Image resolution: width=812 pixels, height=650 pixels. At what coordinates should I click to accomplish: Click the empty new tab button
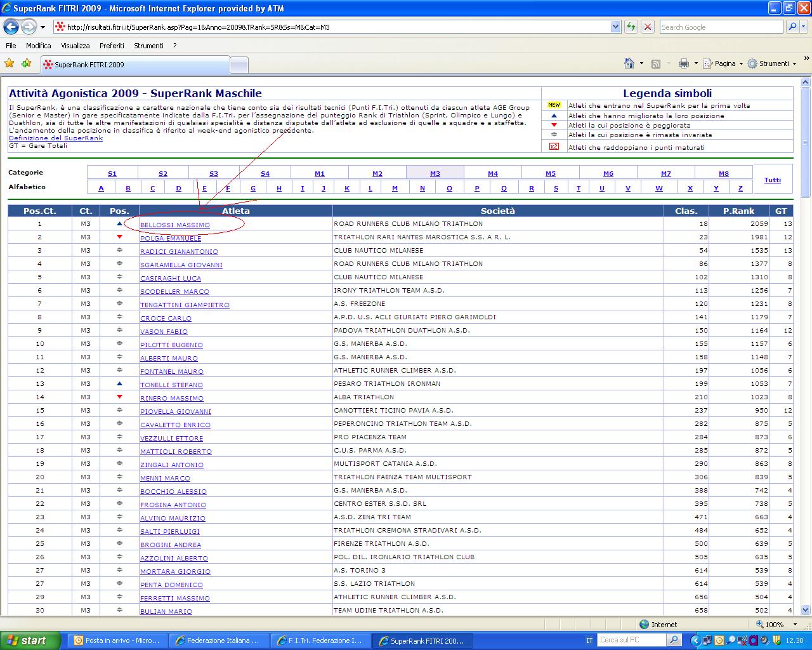(239, 65)
